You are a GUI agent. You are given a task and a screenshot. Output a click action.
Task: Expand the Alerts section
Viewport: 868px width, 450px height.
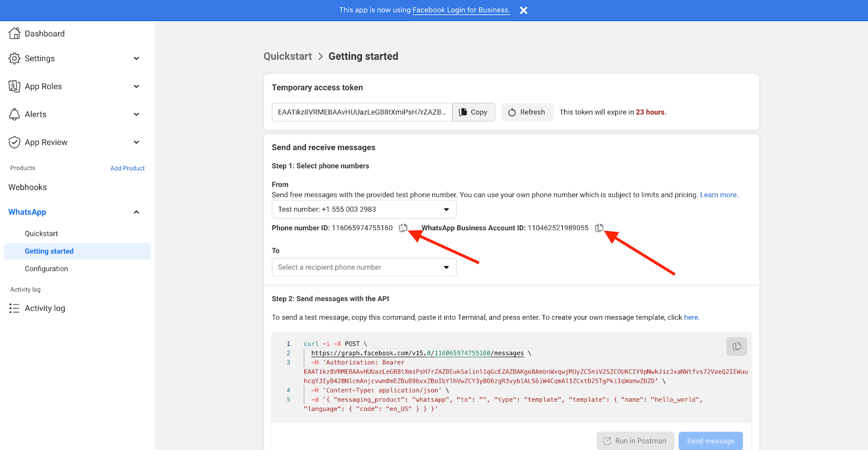pyautogui.click(x=137, y=114)
